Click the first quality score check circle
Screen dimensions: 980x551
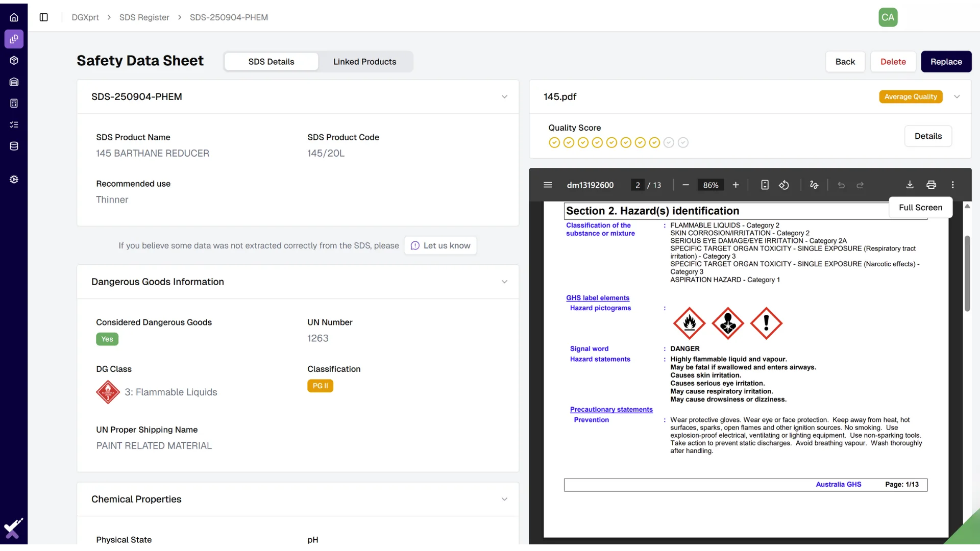click(554, 143)
